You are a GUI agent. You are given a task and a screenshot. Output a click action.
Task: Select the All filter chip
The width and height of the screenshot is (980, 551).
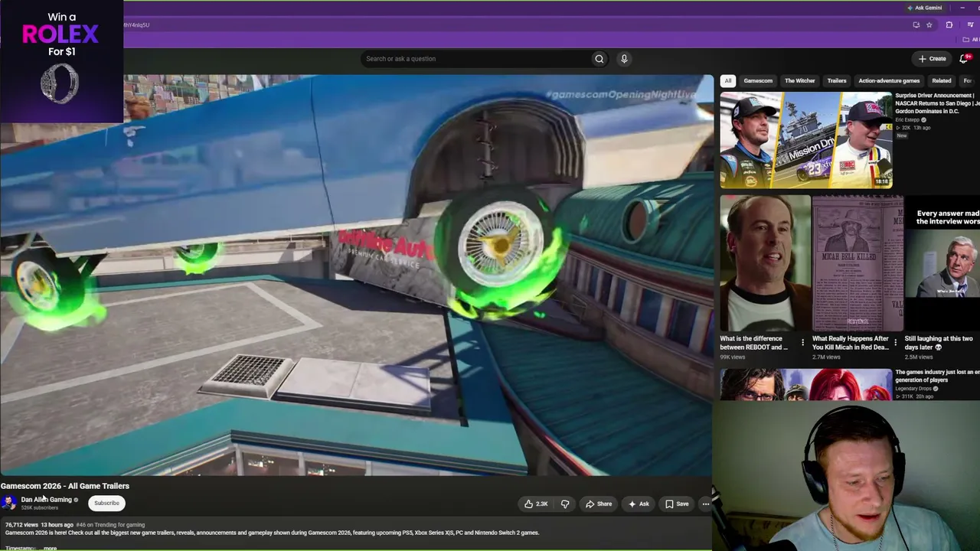(x=728, y=80)
